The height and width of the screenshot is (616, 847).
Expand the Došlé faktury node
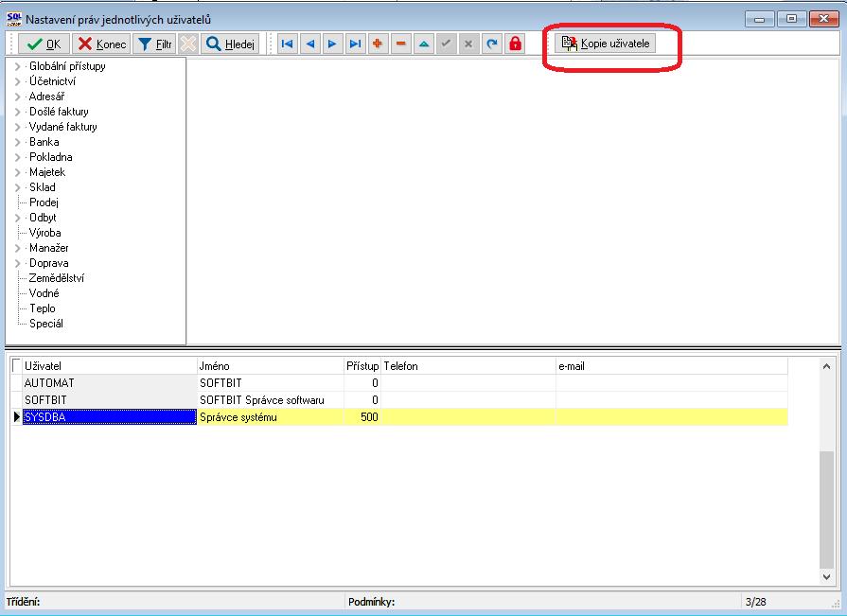point(17,112)
